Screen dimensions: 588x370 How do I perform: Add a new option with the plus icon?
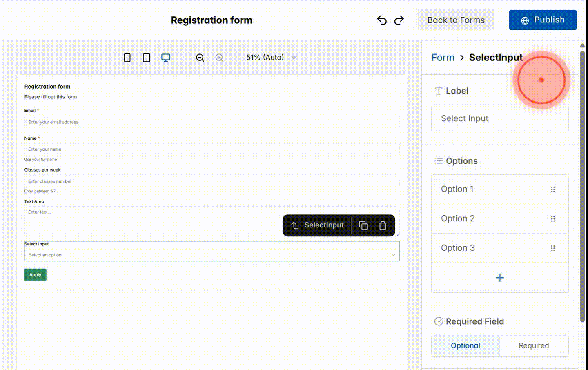tap(499, 277)
